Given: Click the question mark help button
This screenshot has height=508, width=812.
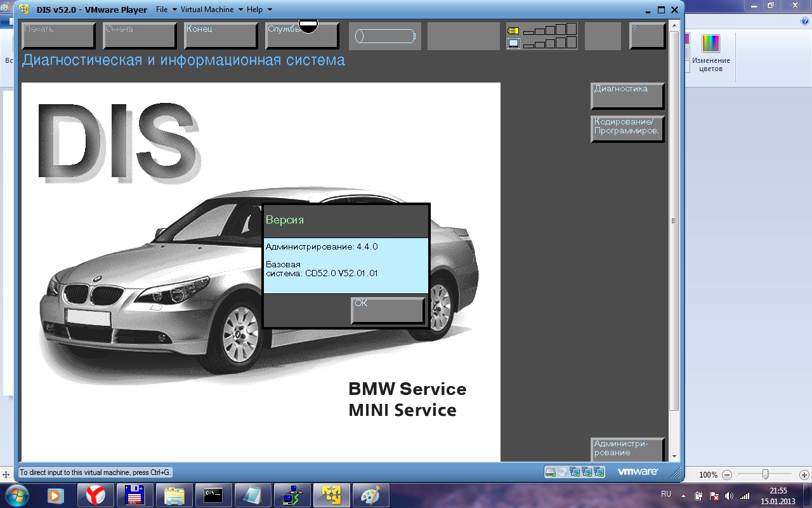Looking at the screenshot, I should (647, 36).
